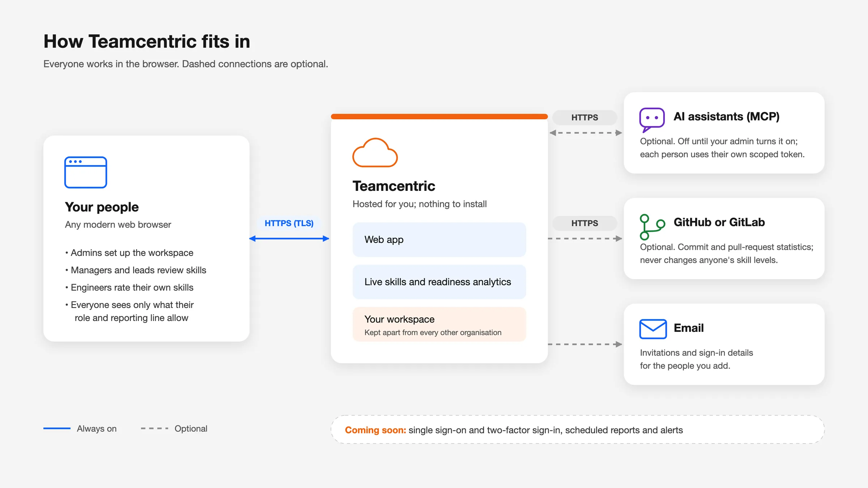Click the HTTPS label near AI assistants
The image size is (868, 488).
point(584,117)
